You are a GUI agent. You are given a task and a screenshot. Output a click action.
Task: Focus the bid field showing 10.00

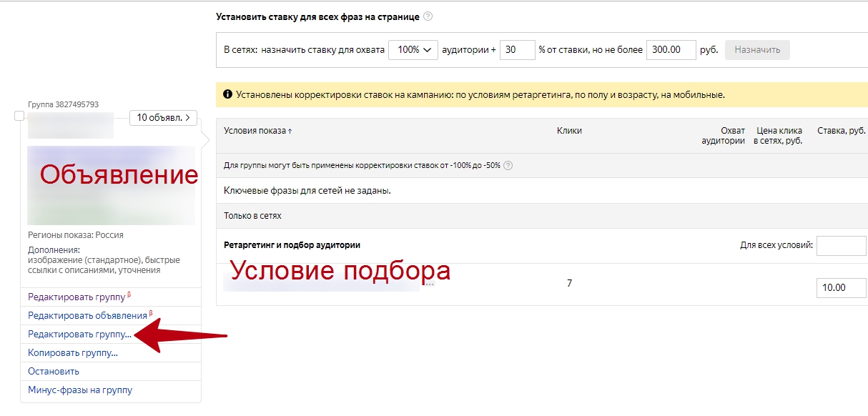coord(842,287)
